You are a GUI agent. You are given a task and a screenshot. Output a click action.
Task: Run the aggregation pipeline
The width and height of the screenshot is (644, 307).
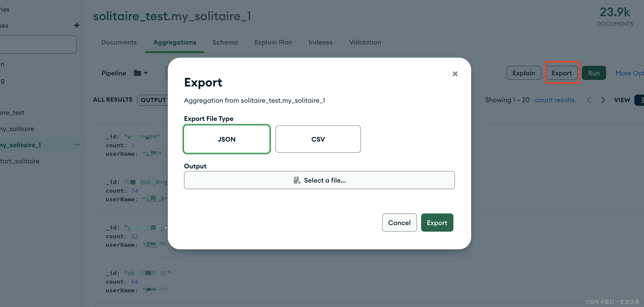pyautogui.click(x=594, y=73)
